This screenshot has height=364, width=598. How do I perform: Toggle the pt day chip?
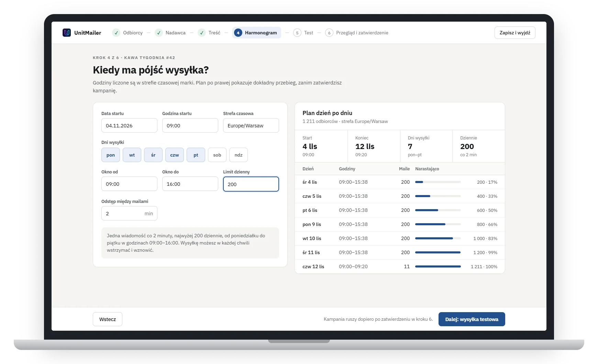[196, 155]
